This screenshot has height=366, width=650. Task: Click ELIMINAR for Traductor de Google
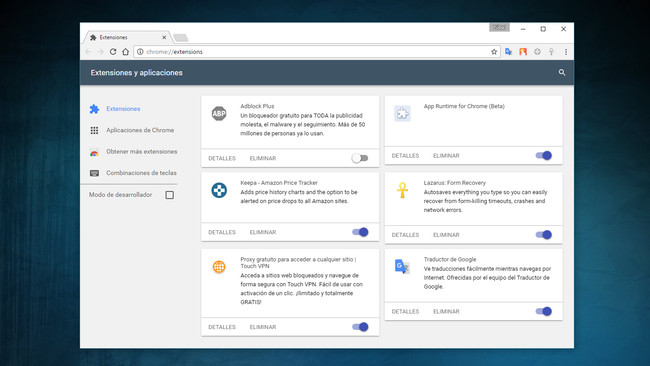pyautogui.click(x=446, y=312)
